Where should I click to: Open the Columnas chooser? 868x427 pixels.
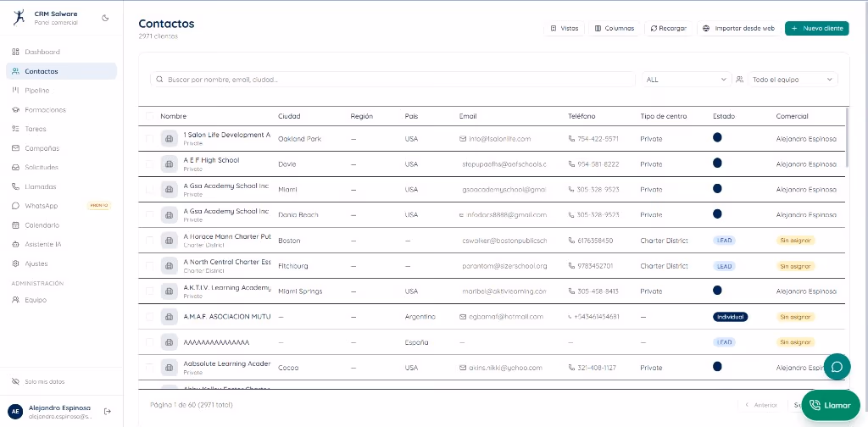615,28
